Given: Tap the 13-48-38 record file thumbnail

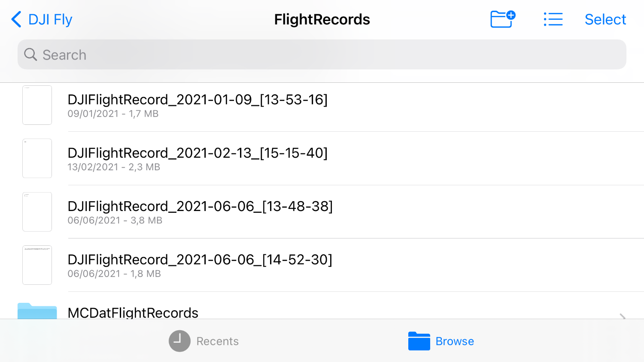Looking at the screenshot, I should (x=37, y=212).
